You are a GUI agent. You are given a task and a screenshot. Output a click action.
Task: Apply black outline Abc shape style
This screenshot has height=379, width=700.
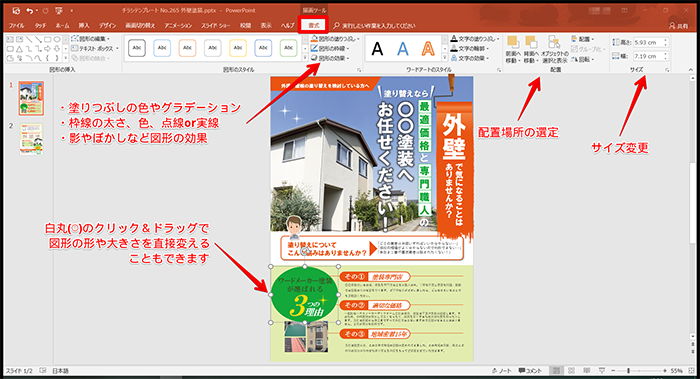(x=137, y=48)
